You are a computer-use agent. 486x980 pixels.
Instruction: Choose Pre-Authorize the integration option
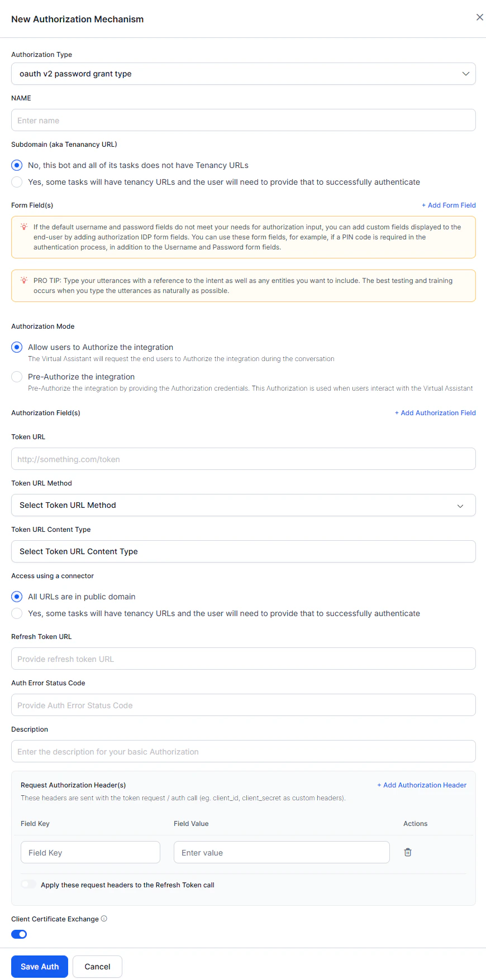17,376
